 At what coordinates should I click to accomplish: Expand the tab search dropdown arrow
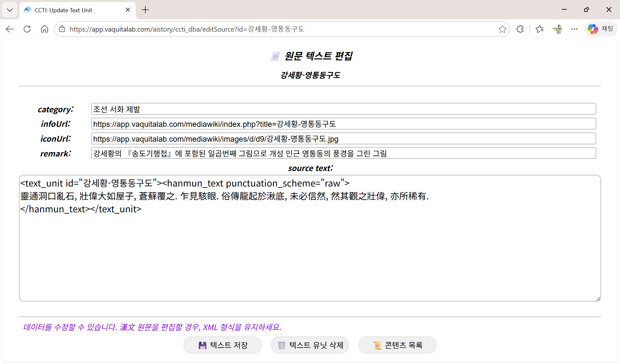[10, 10]
